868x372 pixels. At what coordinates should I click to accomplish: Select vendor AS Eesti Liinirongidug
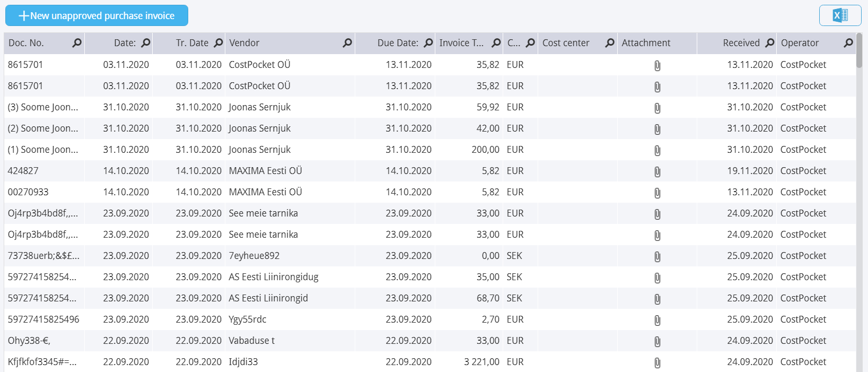pyautogui.click(x=274, y=277)
